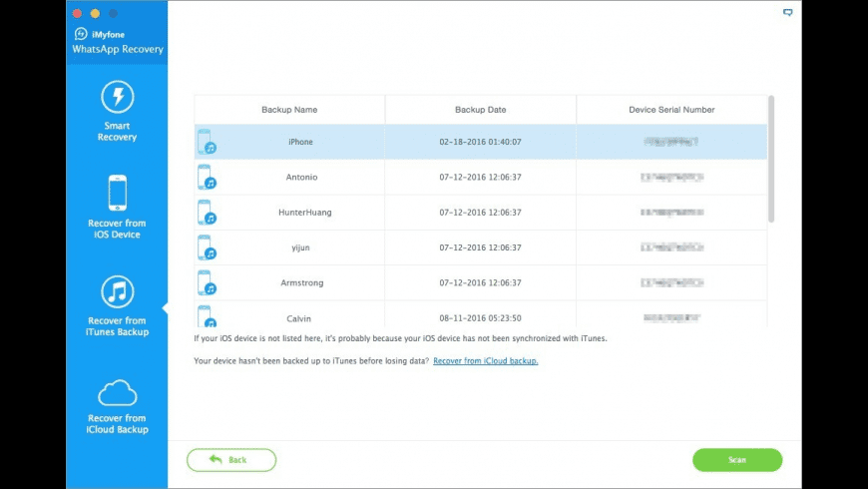Select Recover from iOS Device icon
868x489 pixels.
pyautogui.click(x=117, y=193)
